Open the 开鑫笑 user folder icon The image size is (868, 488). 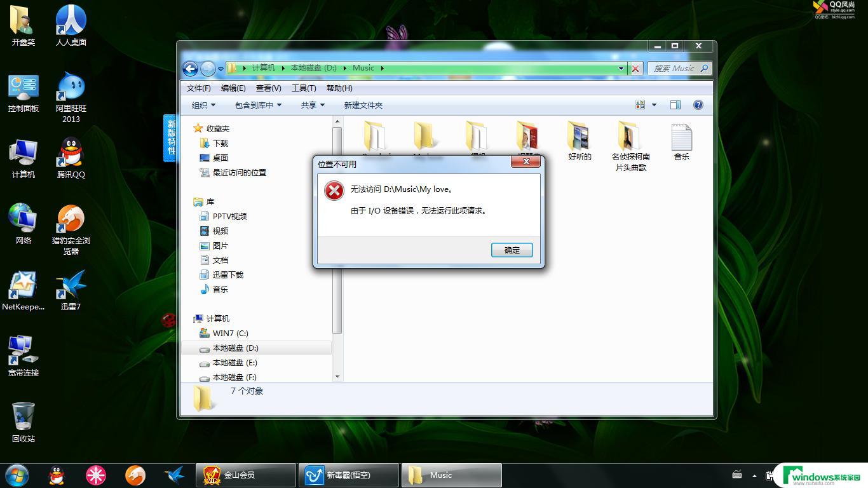[24, 25]
